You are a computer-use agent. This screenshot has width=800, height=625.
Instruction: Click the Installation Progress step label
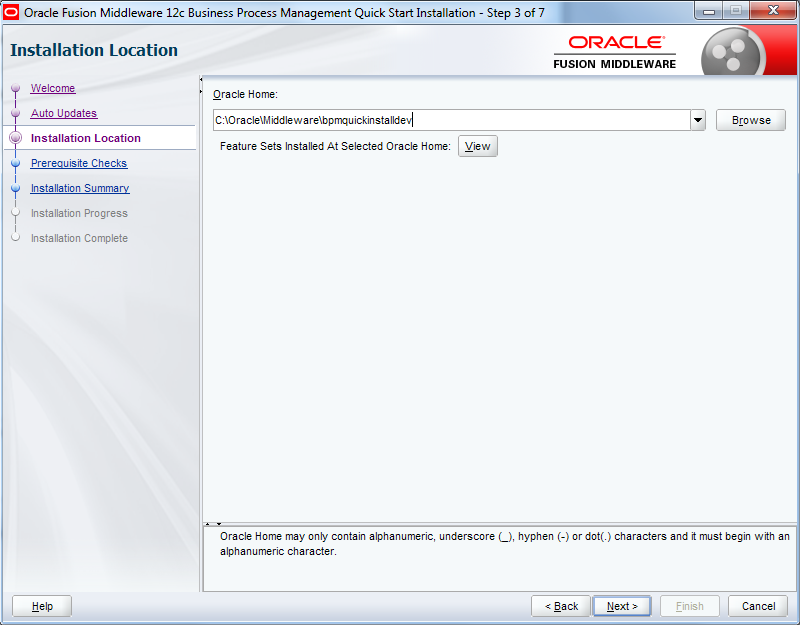[79, 213]
